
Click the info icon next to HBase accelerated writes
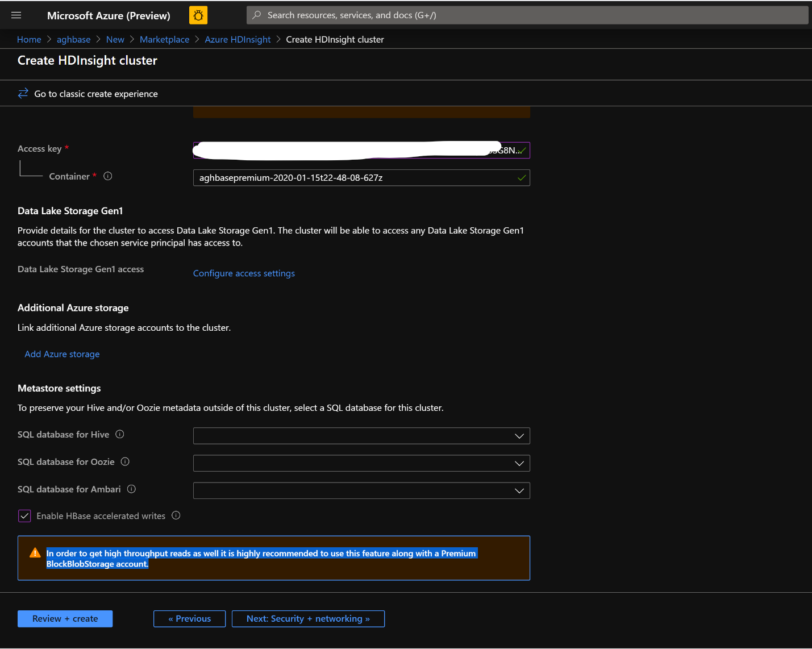[x=176, y=515]
